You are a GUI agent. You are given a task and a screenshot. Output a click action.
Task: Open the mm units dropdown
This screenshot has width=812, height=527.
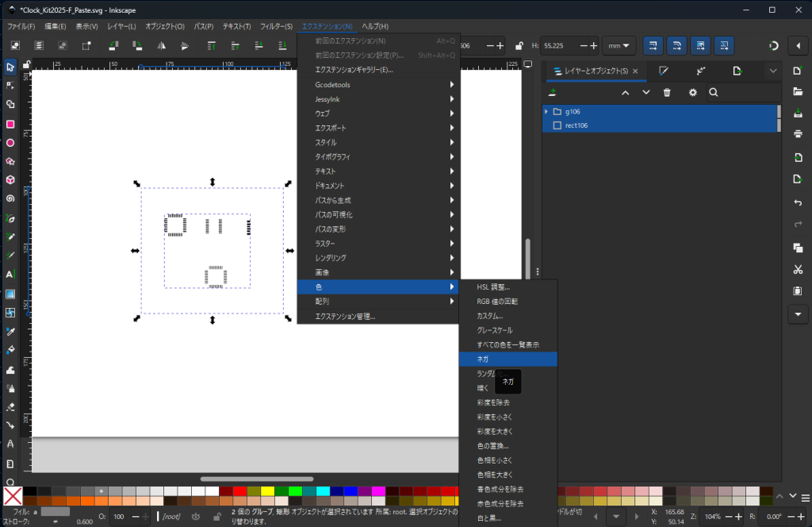click(619, 46)
